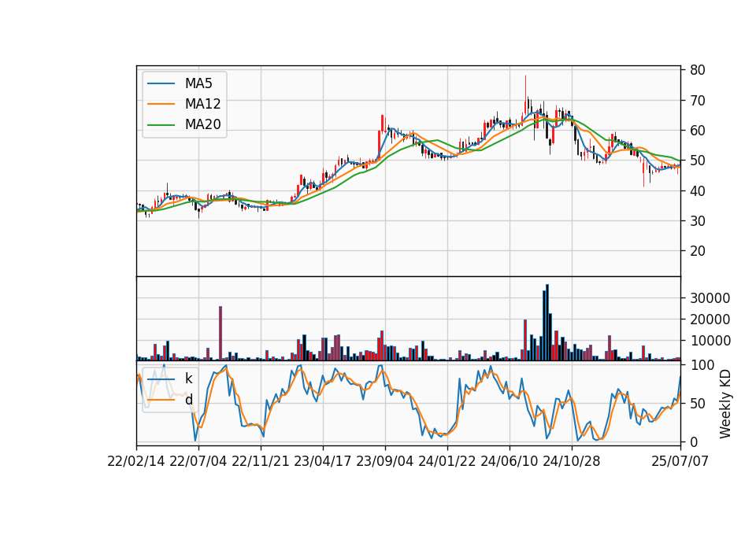This screenshot has width=756, height=543.
Task: Click the price axis value 40
Action: (x=698, y=190)
